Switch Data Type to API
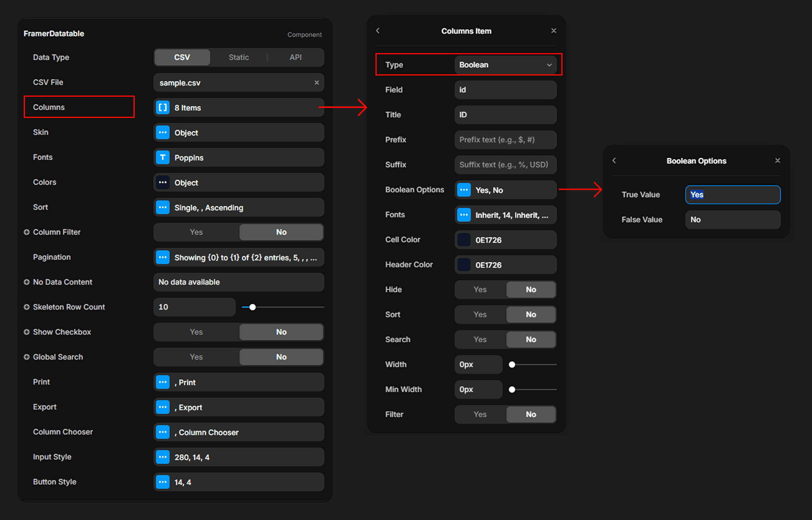This screenshot has height=520, width=812. [295, 57]
